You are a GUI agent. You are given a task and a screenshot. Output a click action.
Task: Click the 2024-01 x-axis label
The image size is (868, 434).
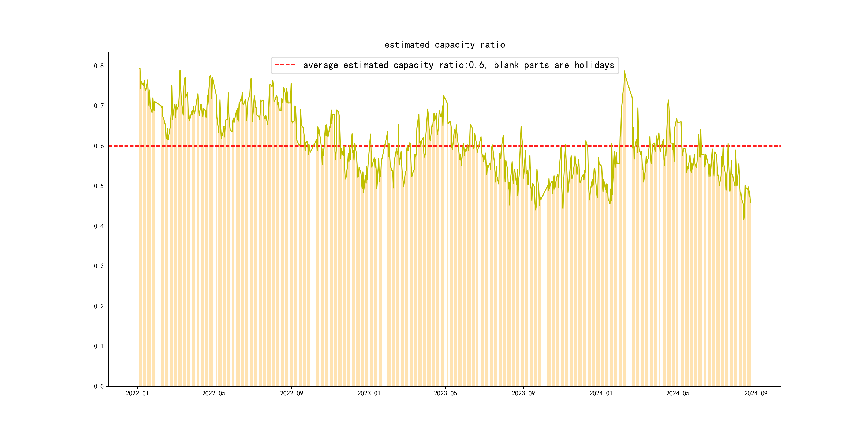(601, 393)
